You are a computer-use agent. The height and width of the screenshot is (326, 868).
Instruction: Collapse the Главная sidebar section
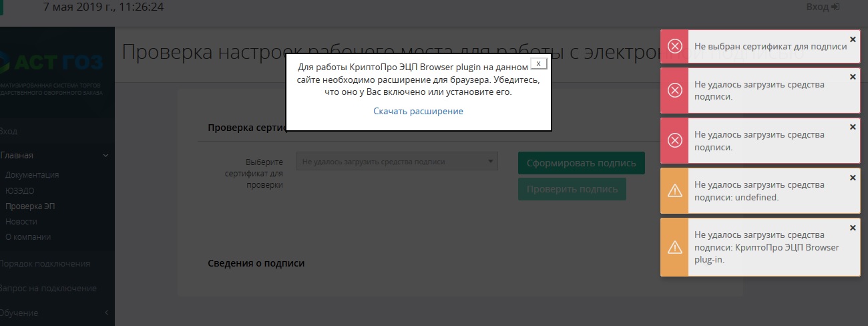click(105, 156)
